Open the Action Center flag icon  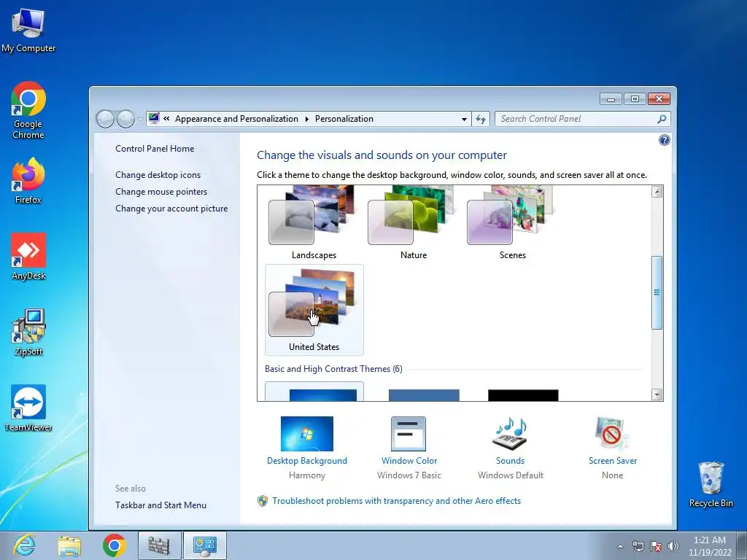tap(656, 546)
